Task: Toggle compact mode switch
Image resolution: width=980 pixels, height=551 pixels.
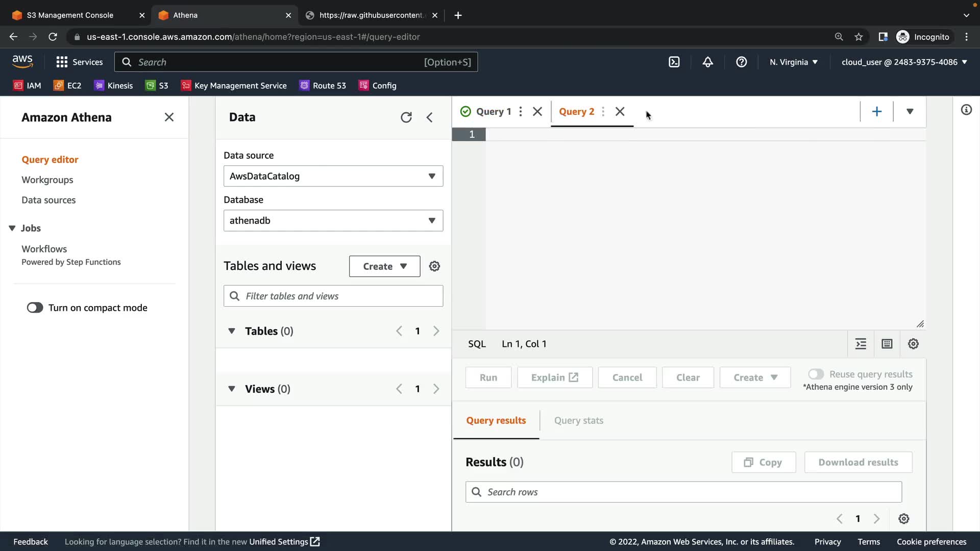Action: 35,308
